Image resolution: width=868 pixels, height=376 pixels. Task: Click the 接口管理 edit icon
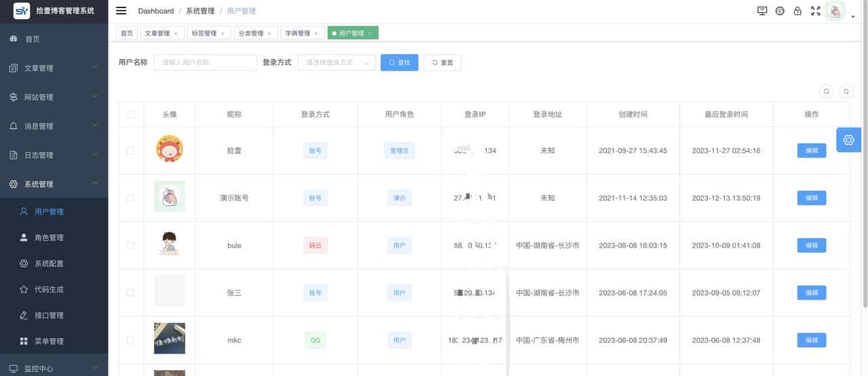(24, 315)
